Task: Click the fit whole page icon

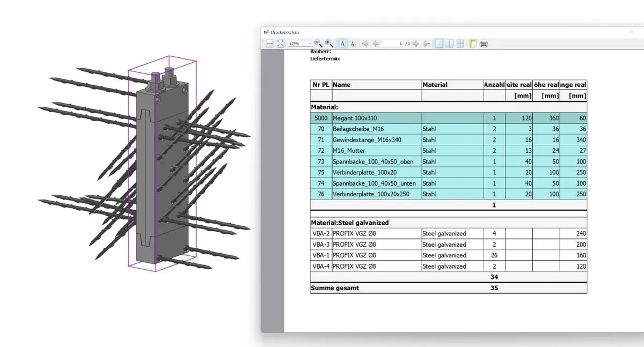Action: tap(280, 43)
